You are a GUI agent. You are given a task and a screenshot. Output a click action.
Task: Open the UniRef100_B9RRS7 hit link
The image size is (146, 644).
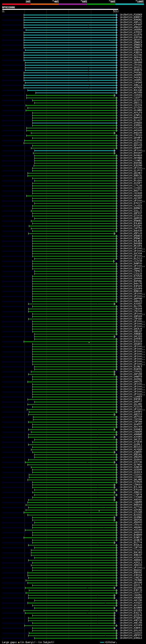point(131,17)
